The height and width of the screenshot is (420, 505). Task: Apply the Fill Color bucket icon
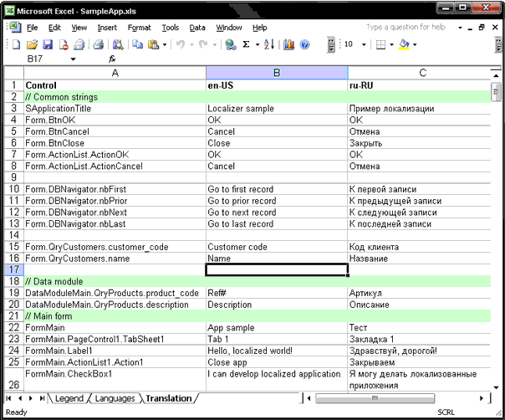tap(404, 44)
